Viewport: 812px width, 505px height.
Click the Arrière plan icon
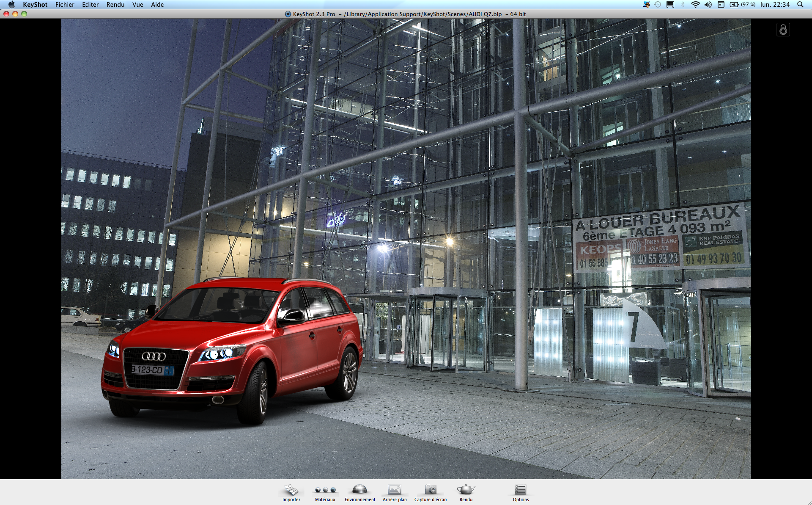[394, 491]
